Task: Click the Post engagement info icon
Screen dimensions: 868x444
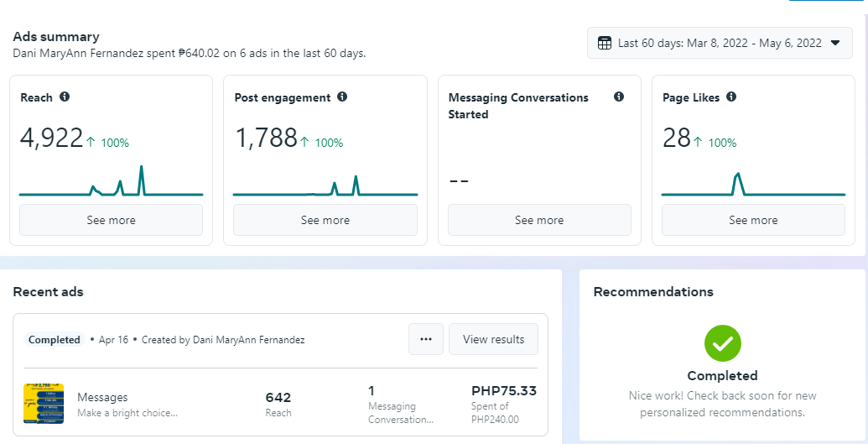Action: pos(342,97)
